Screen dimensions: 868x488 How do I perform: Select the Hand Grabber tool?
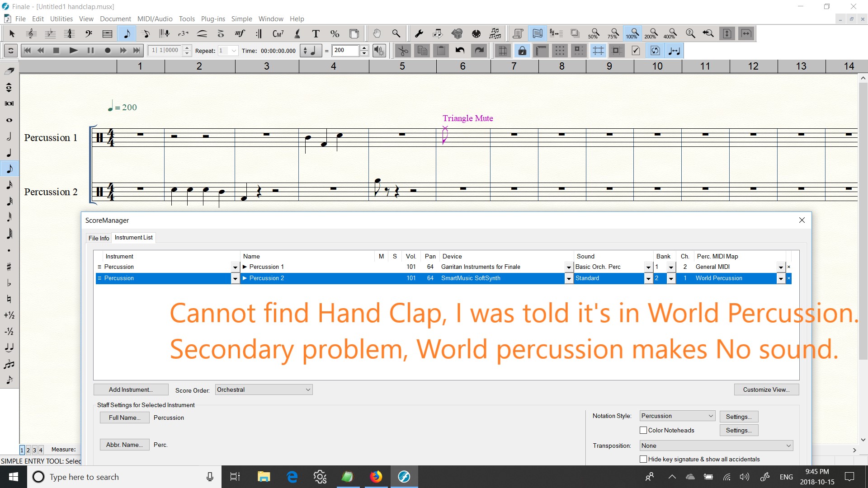(x=377, y=34)
